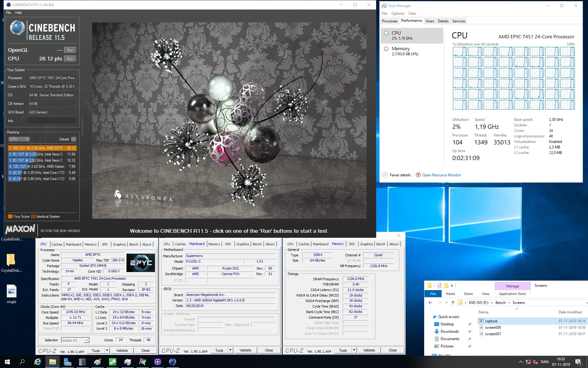The height and width of the screenshot is (368, 588).
Task: Click the Properties checkmark icon in Explorer title bar
Action: coord(439,286)
